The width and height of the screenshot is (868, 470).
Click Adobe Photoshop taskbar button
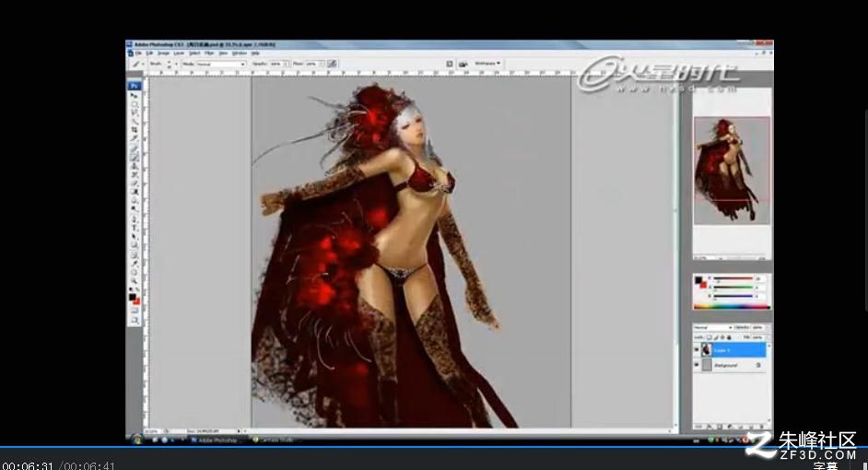point(217,441)
